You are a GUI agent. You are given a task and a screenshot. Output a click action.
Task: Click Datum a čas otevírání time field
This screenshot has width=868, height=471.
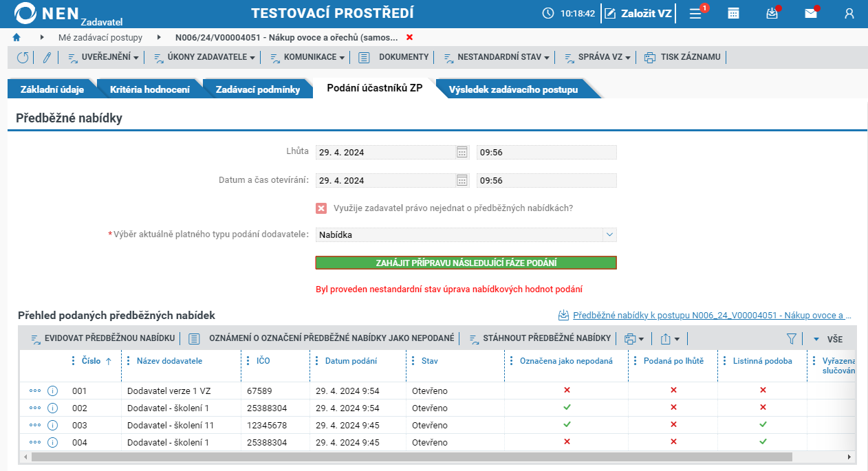coord(547,181)
